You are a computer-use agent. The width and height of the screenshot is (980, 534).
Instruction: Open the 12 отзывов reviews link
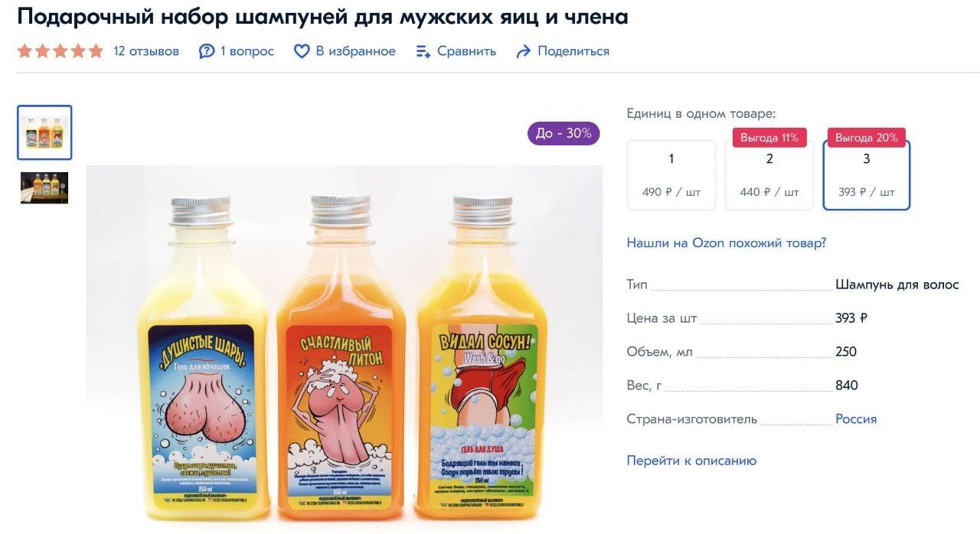point(146,51)
